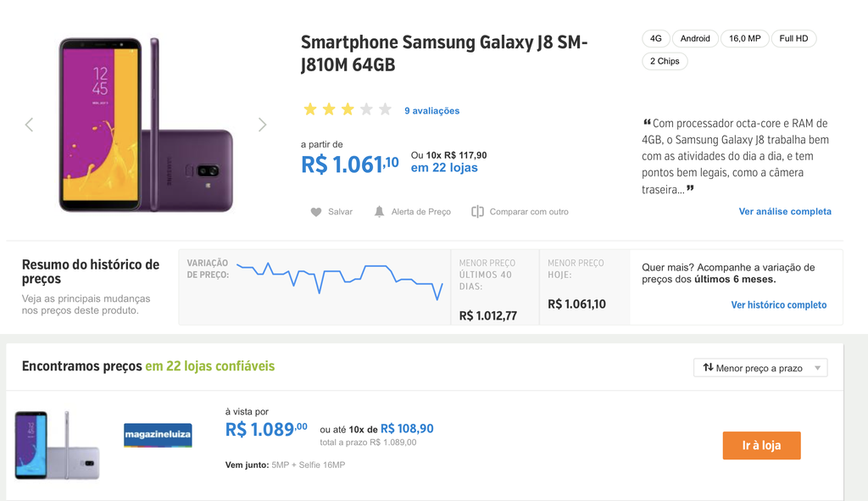Click the sort dropdown arrow
Viewport: 868px width, 501px height.
point(818,368)
